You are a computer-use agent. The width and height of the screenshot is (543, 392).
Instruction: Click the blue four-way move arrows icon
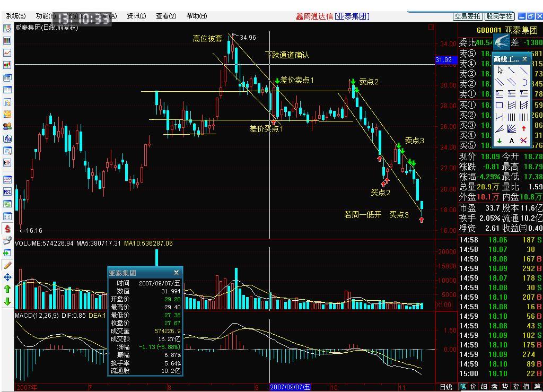[x=7, y=277]
